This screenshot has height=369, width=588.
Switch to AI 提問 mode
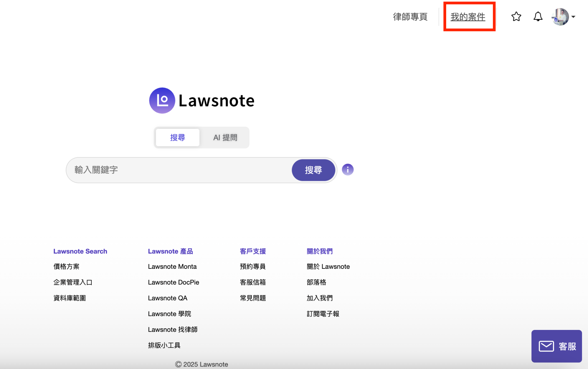[x=225, y=137]
